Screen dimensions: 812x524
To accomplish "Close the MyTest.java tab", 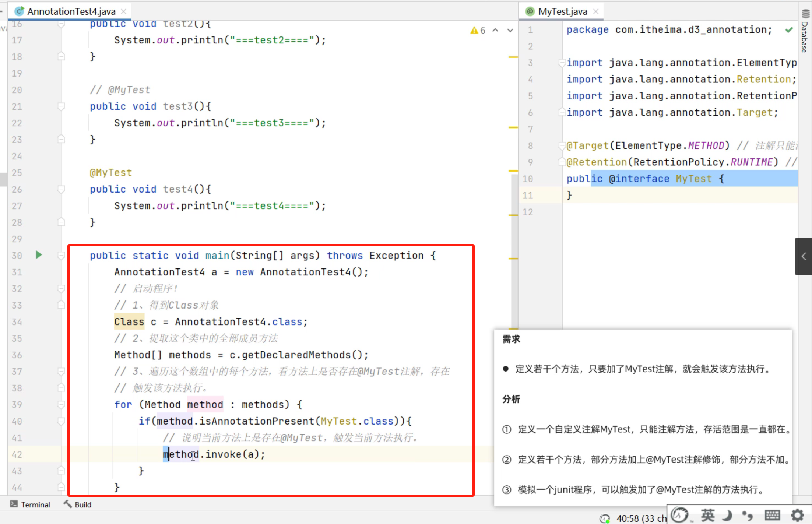I will point(596,11).
